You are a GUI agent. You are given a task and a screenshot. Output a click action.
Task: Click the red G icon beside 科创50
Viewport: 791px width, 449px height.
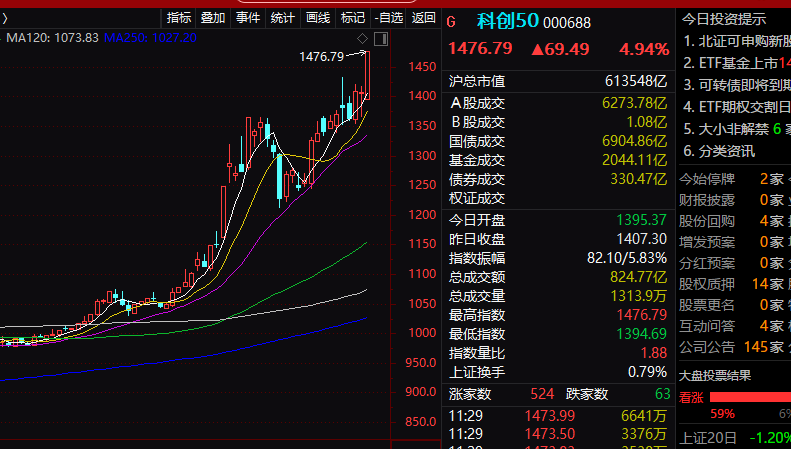tap(451, 22)
